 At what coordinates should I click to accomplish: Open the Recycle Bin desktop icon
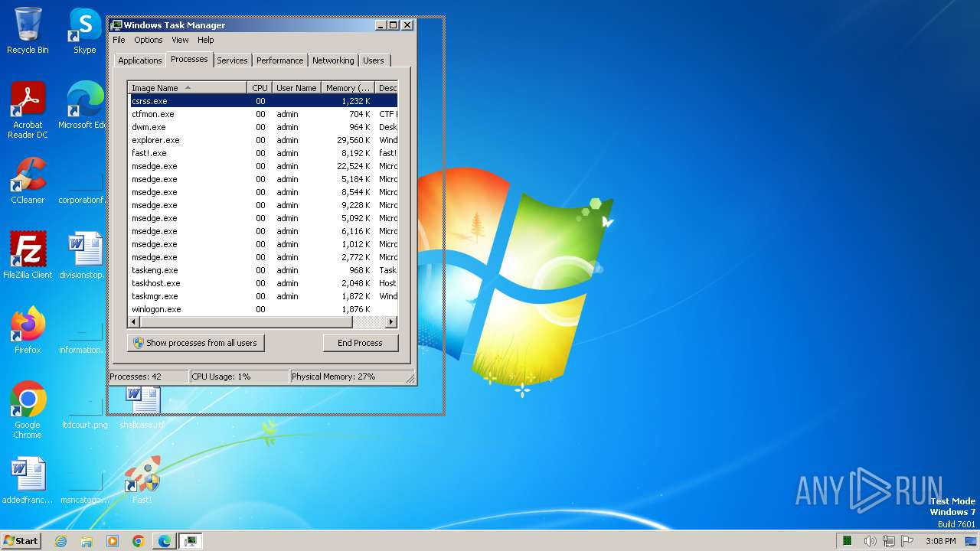click(28, 31)
